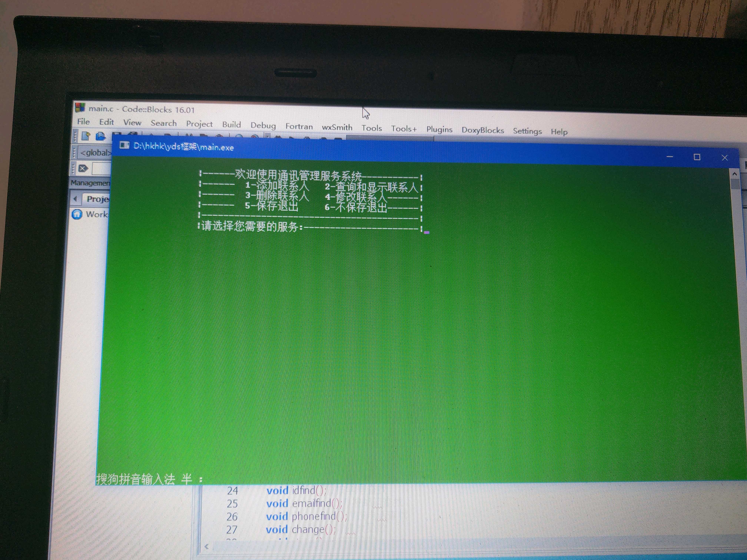Screen dimensions: 747x560
Task: Click console text '5-保存退出'
Action: pos(272,206)
